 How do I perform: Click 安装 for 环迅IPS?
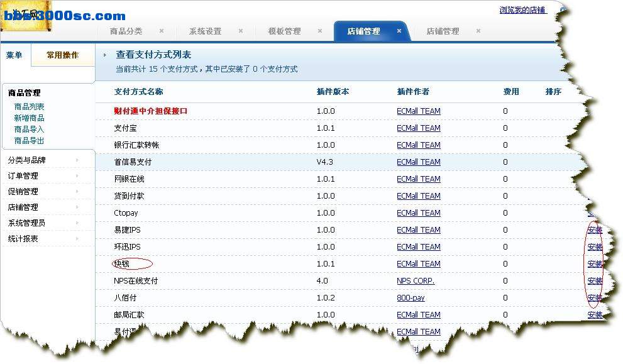click(x=595, y=247)
